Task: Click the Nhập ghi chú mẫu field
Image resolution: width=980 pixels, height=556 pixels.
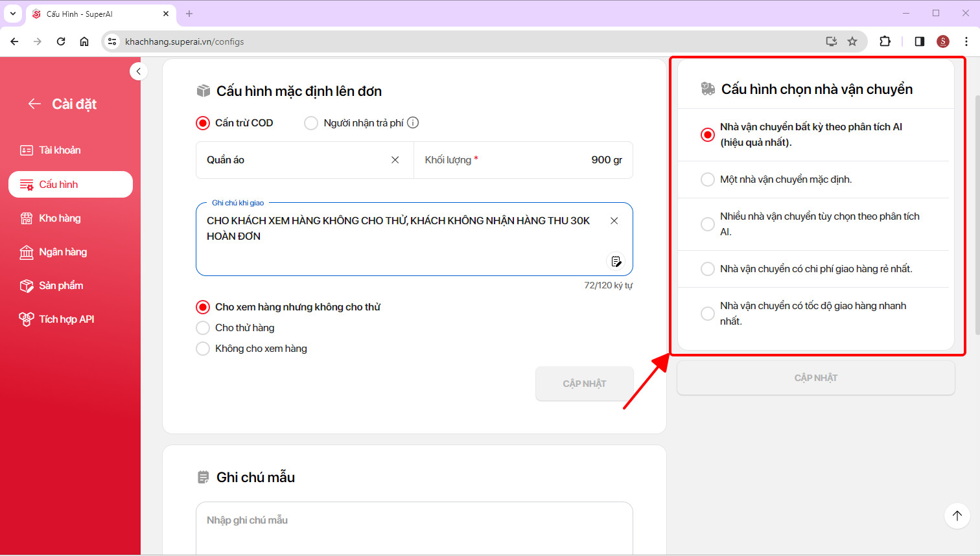Action: coord(414,528)
